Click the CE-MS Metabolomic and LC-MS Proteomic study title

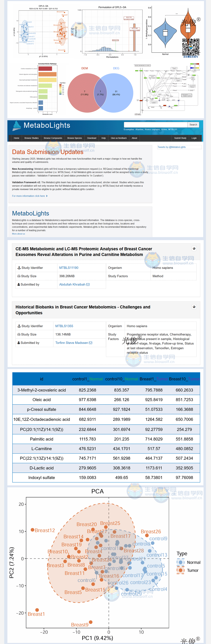click(x=84, y=252)
